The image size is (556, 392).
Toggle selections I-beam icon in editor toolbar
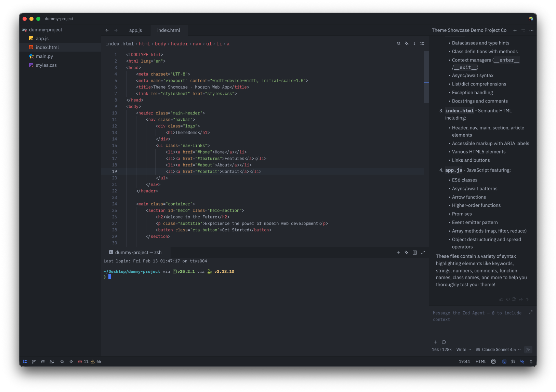click(x=414, y=43)
